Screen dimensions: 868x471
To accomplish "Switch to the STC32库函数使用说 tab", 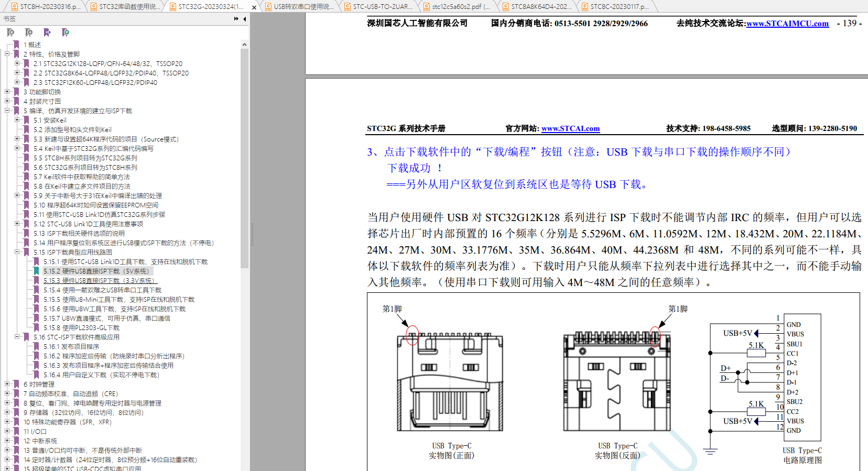I will tap(125, 7).
